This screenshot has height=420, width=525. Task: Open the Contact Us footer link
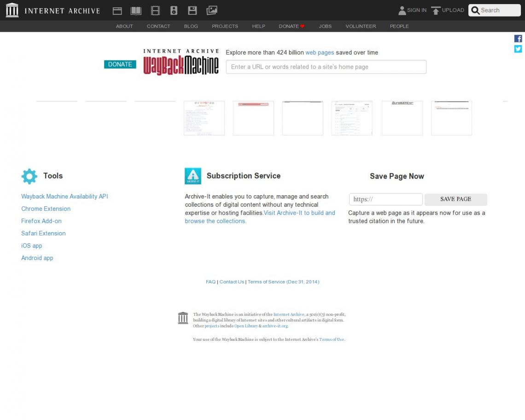click(232, 282)
